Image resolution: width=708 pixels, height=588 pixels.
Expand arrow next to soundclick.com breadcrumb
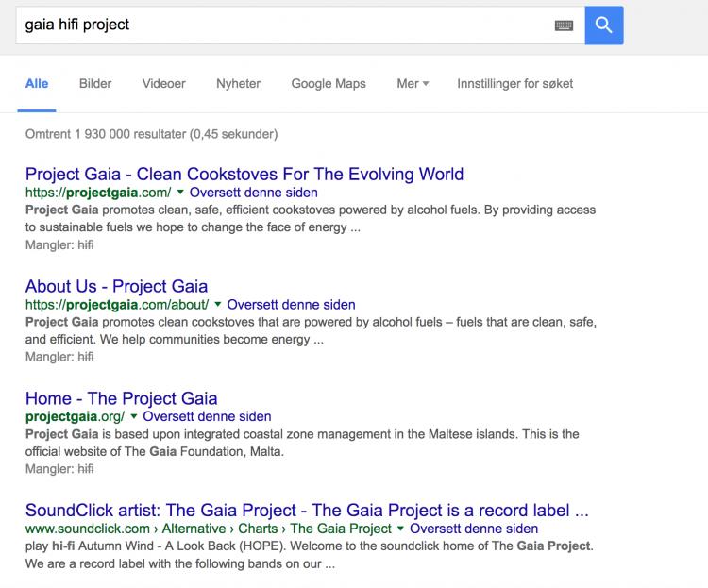(x=400, y=529)
